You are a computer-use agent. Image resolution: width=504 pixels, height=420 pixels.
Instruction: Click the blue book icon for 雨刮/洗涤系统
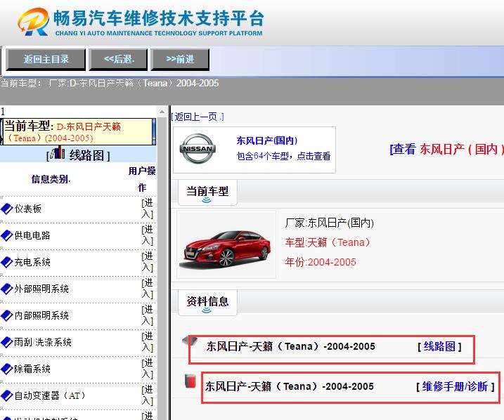click(7, 342)
